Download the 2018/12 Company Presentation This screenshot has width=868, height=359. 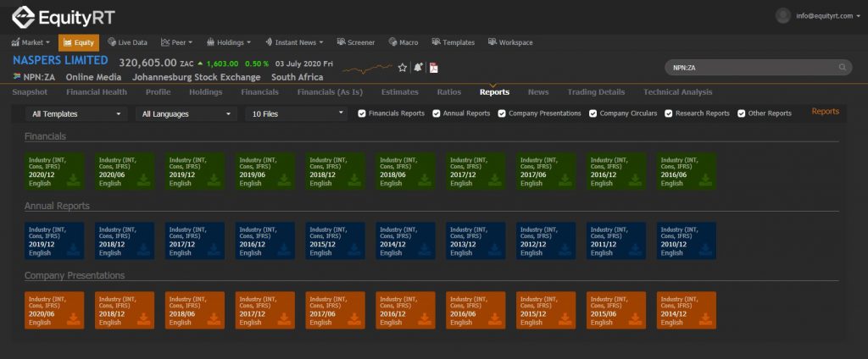point(143,318)
